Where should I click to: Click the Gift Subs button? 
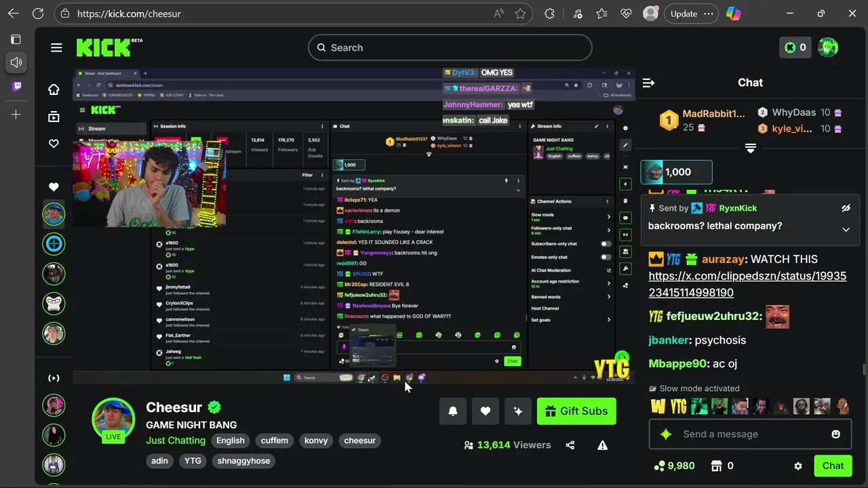click(x=576, y=411)
